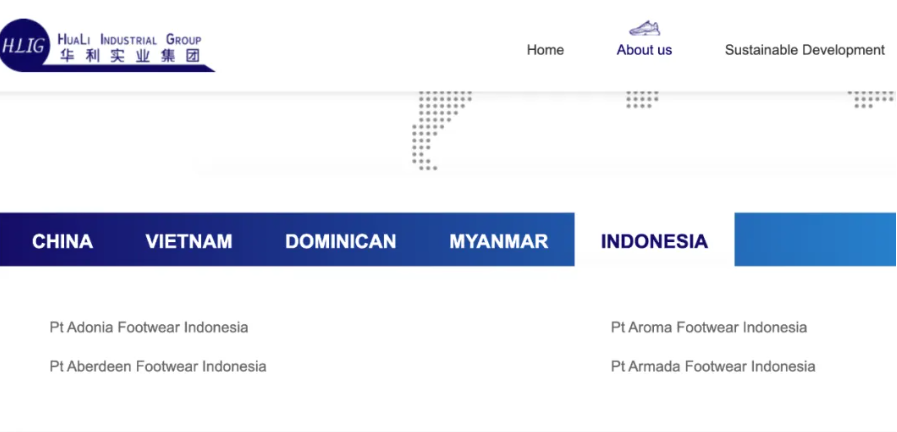Click the small dotted map patch below About us
The image size is (897, 432).
(642, 99)
